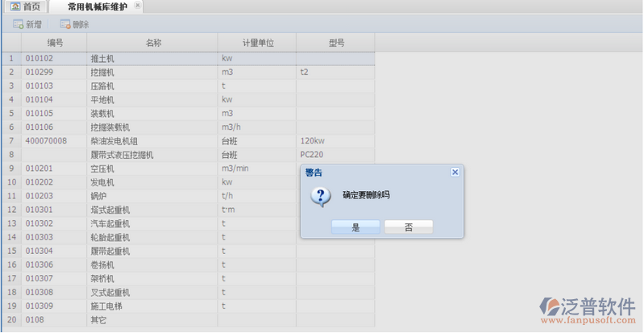Close the 常用机械库维护 tab with its x
The width and height of the screenshot is (644, 333).
(137, 6)
